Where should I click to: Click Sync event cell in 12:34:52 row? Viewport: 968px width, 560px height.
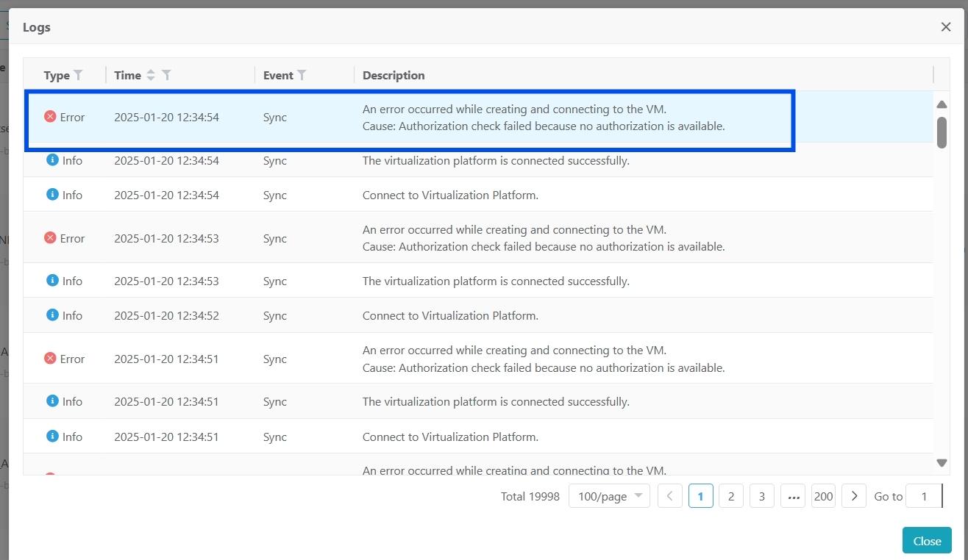point(275,315)
